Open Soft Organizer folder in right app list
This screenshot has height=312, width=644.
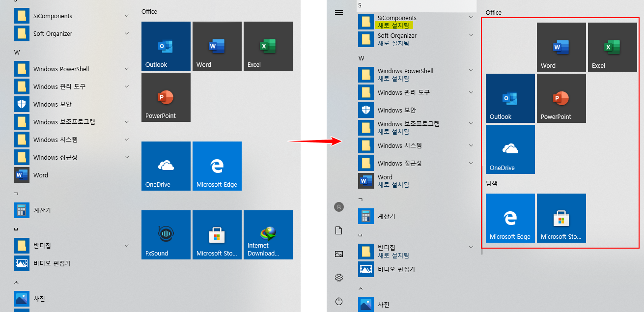[417, 39]
